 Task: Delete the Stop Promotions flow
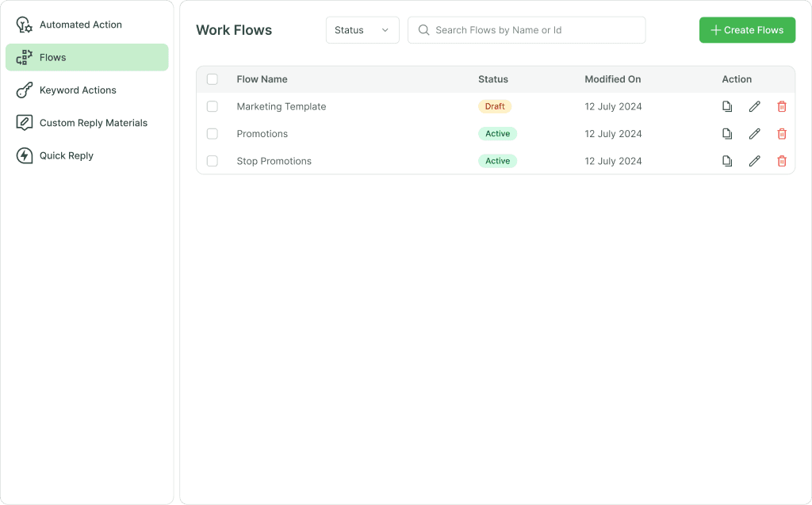click(x=782, y=161)
